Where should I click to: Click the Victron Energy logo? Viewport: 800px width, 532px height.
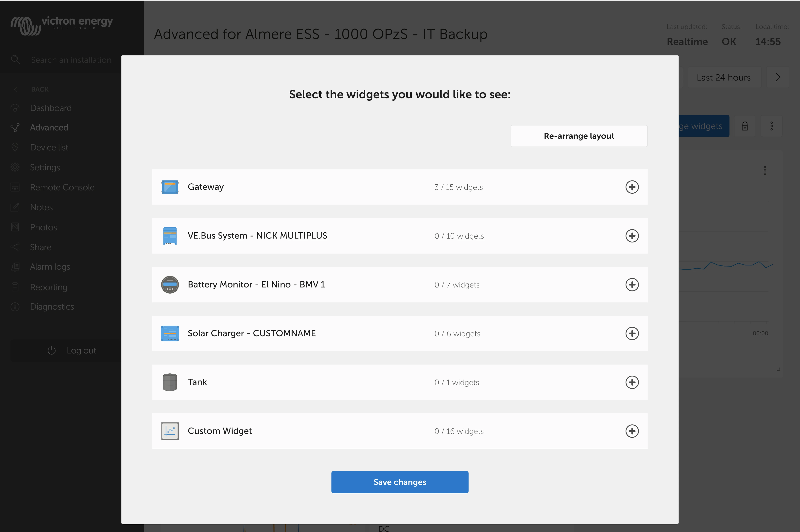(62, 25)
